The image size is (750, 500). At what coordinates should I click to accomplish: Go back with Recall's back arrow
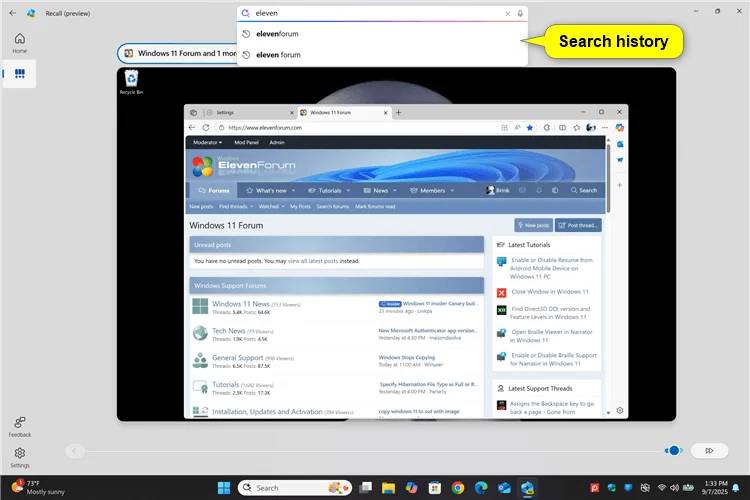pyautogui.click(x=12, y=13)
